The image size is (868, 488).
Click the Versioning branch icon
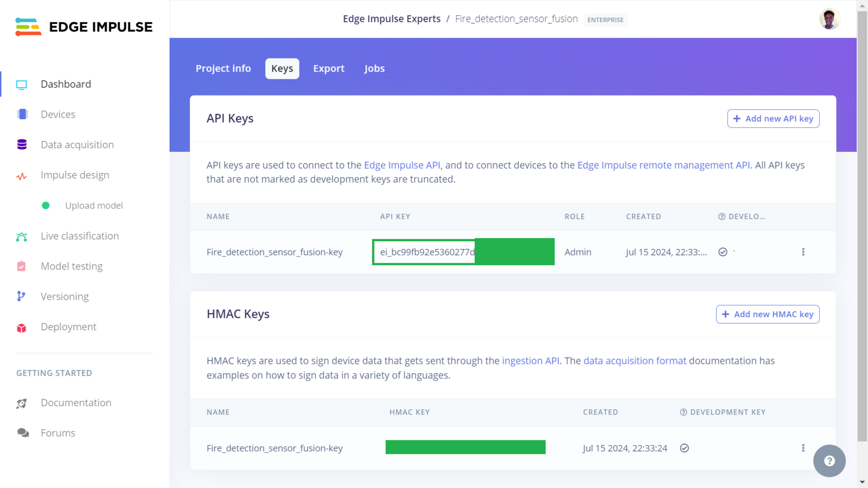coord(21,296)
